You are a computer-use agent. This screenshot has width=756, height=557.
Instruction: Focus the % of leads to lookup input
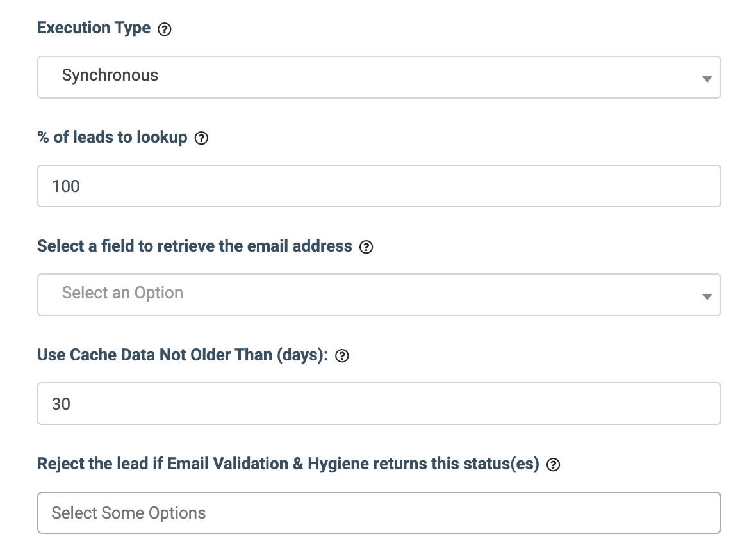(x=379, y=186)
